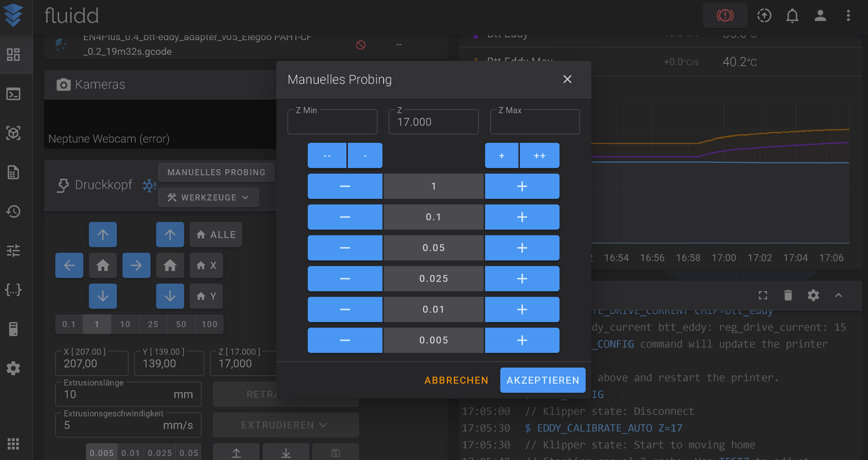Viewport: 868px width, 460px height.
Task: Open the history page in sidebar
Action: point(14,211)
